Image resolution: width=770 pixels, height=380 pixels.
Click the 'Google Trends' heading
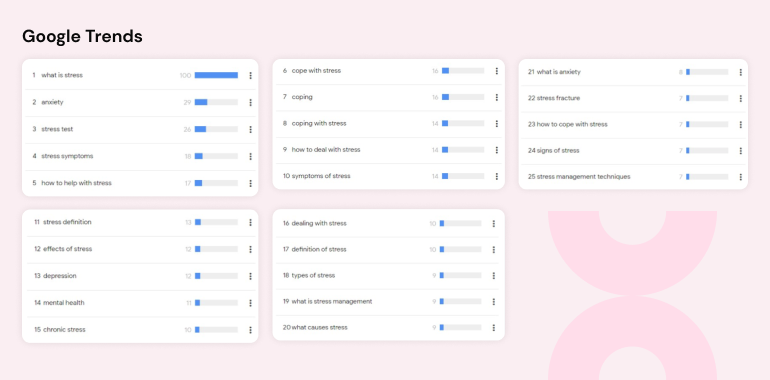82,36
